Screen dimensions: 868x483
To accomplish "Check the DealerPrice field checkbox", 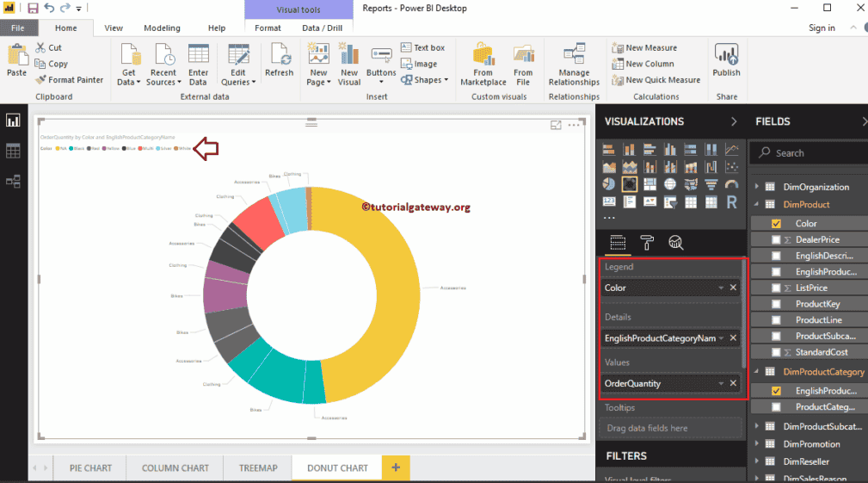I will coord(776,240).
